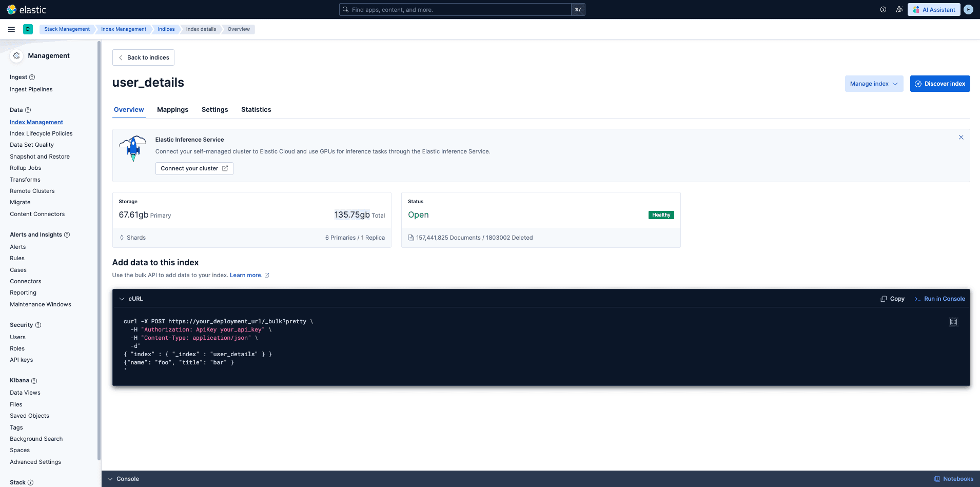Show info icon beside Kibana

click(x=34, y=381)
